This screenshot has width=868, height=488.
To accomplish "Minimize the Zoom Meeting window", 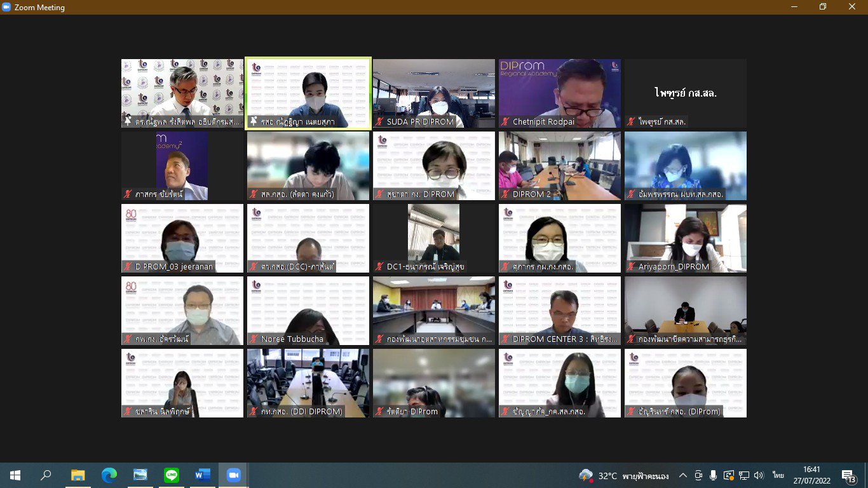I will [793, 7].
